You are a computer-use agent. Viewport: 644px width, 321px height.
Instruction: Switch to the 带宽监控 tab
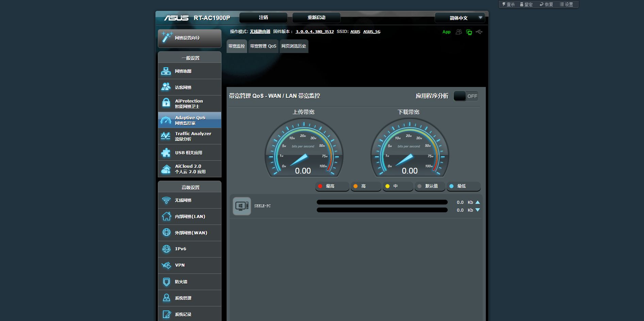(x=237, y=46)
